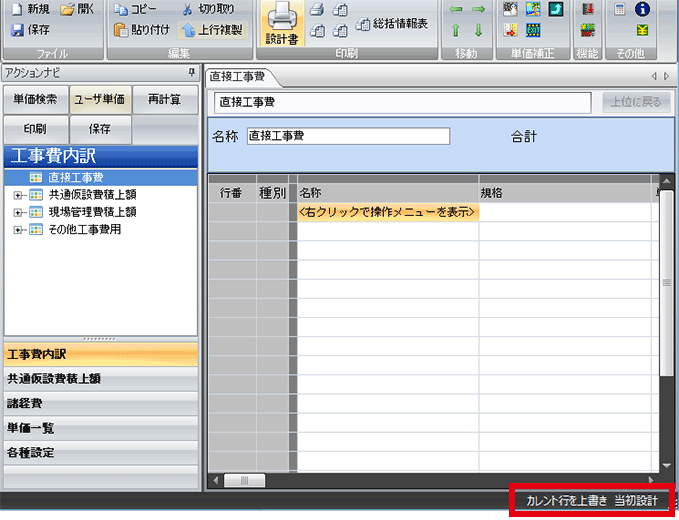Click the yen-sign 機能 icon
Viewport: 679px width, 520px height.
pos(588,30)
